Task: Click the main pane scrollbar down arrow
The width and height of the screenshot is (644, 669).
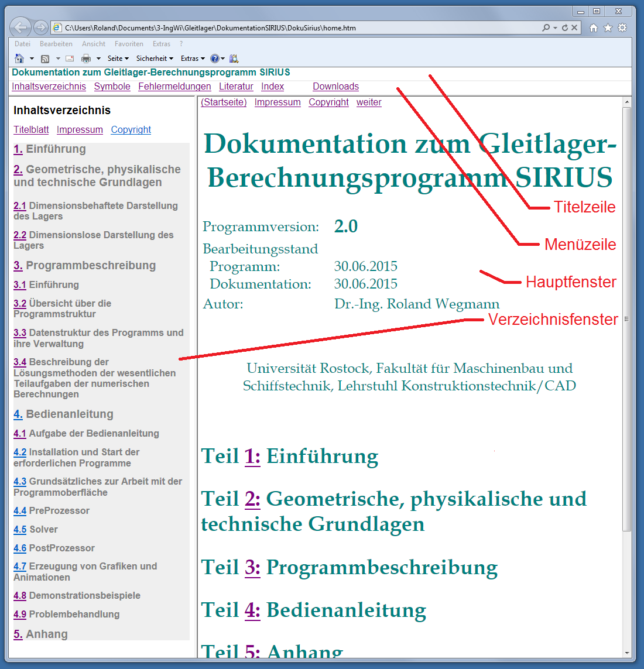Action: [x=627, y=653]
